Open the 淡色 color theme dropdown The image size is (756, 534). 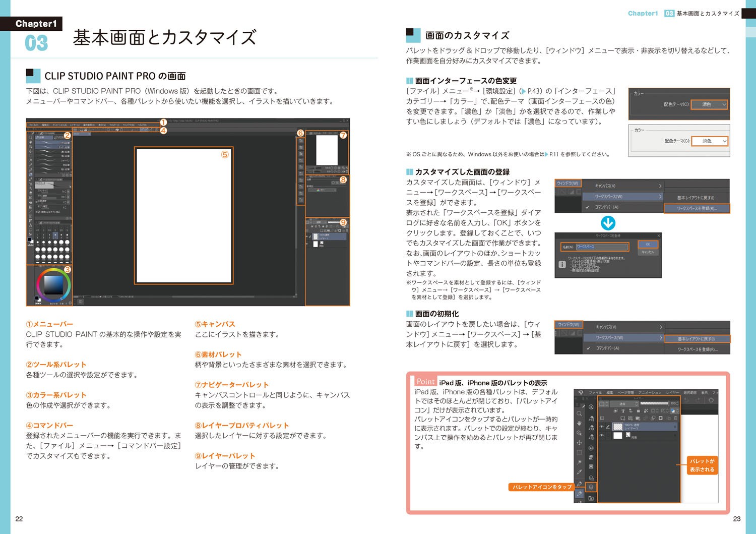710,141
